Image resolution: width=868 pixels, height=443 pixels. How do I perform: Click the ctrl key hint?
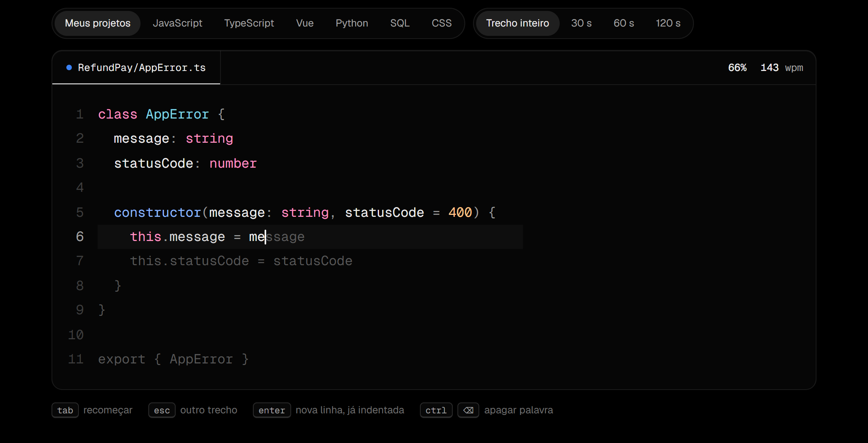[x=436, y=410]
